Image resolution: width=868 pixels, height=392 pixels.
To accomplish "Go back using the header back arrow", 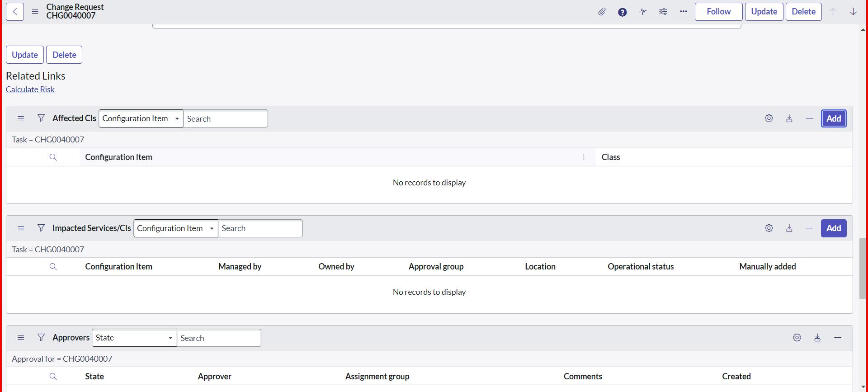I will pyautogui.click(x=15, y=12).
